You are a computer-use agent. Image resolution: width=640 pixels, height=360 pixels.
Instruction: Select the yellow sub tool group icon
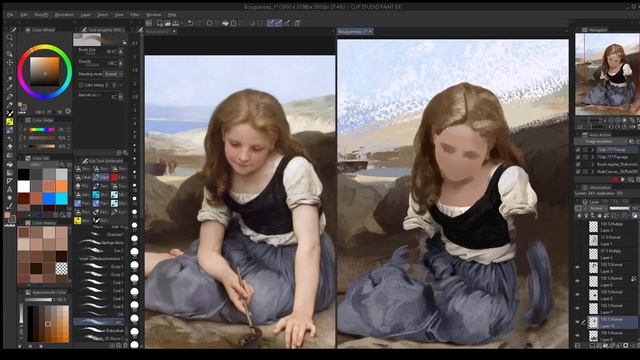pyautogui.click(x=78, y=221)
